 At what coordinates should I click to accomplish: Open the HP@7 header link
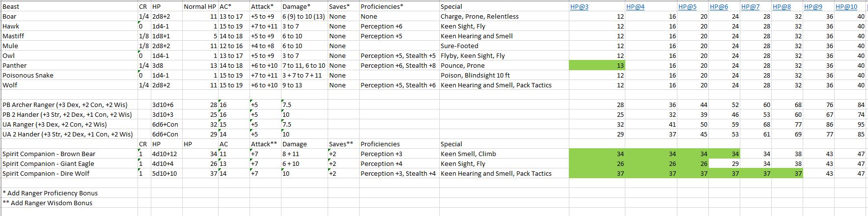point(750,7)
